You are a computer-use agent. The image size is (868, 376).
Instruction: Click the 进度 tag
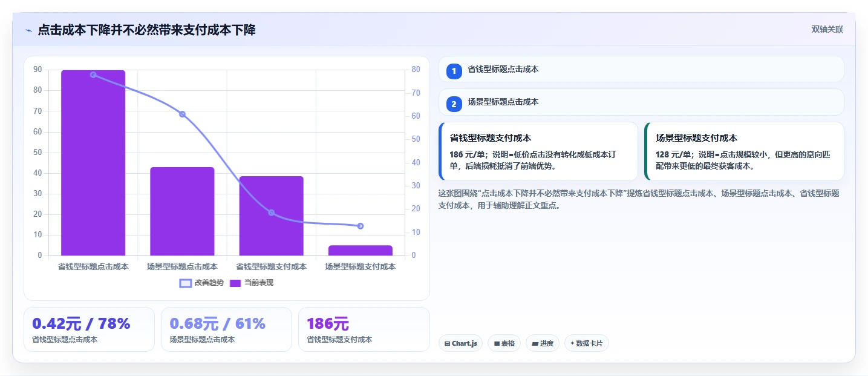(543, 343)
